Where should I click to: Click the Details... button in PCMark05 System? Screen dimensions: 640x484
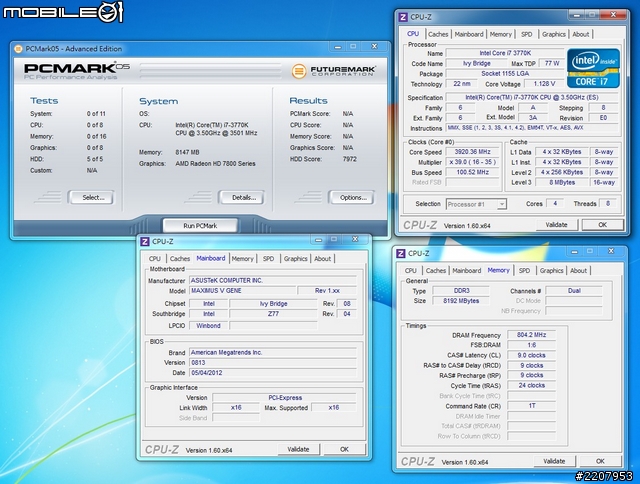click(242, 198)
